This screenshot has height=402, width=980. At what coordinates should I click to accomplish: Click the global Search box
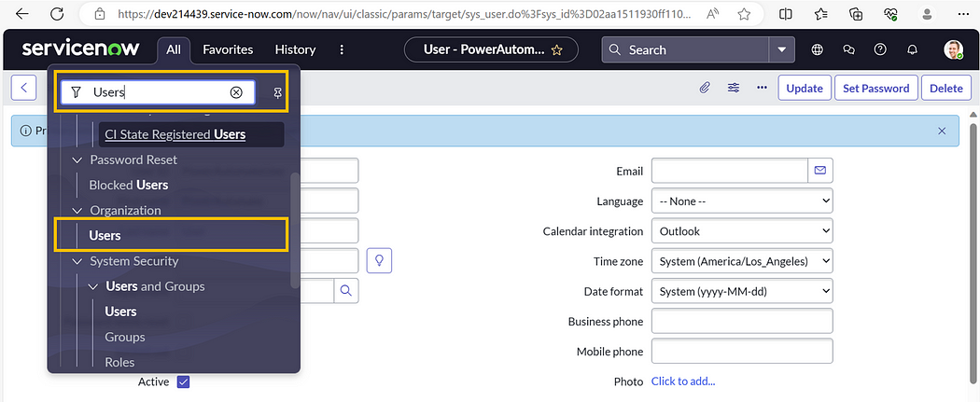tap(686, 50)
